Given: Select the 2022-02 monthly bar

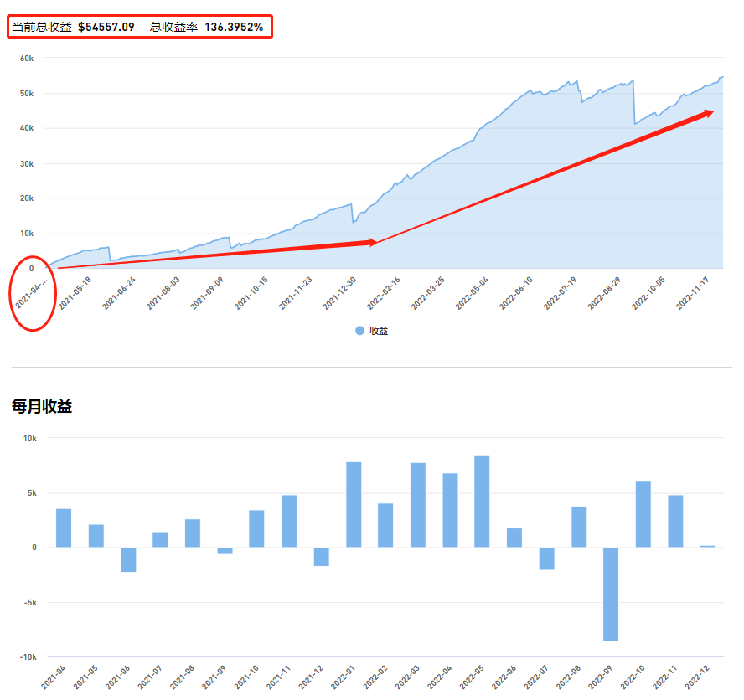Looking at the screenshot, I should pos(385,526).
